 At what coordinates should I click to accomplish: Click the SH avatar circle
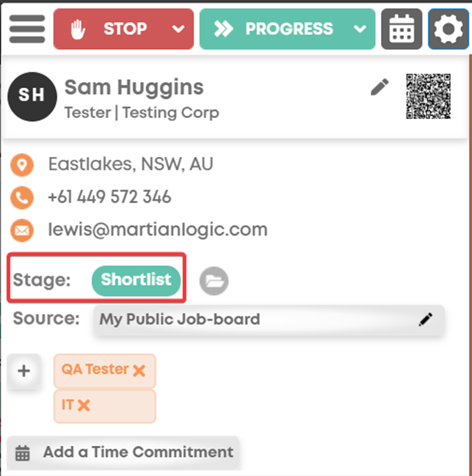click(x=32, y=97)
